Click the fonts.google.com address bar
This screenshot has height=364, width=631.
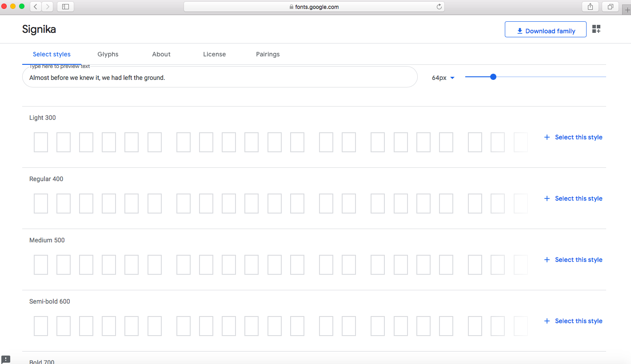[314, 7]
